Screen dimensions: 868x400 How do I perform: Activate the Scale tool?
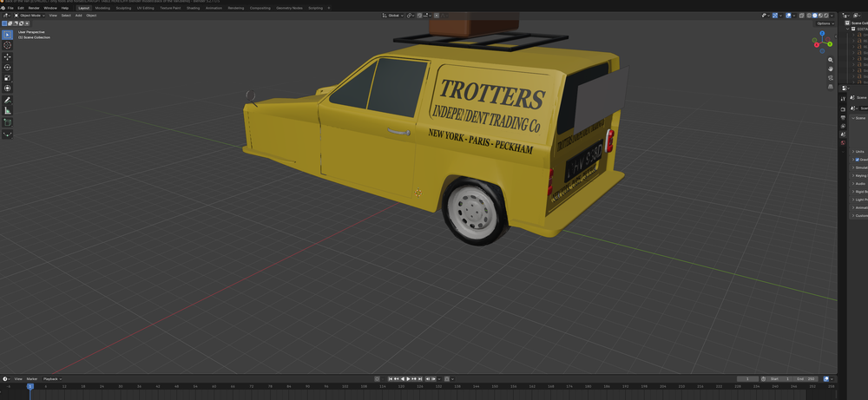(7, 78)
